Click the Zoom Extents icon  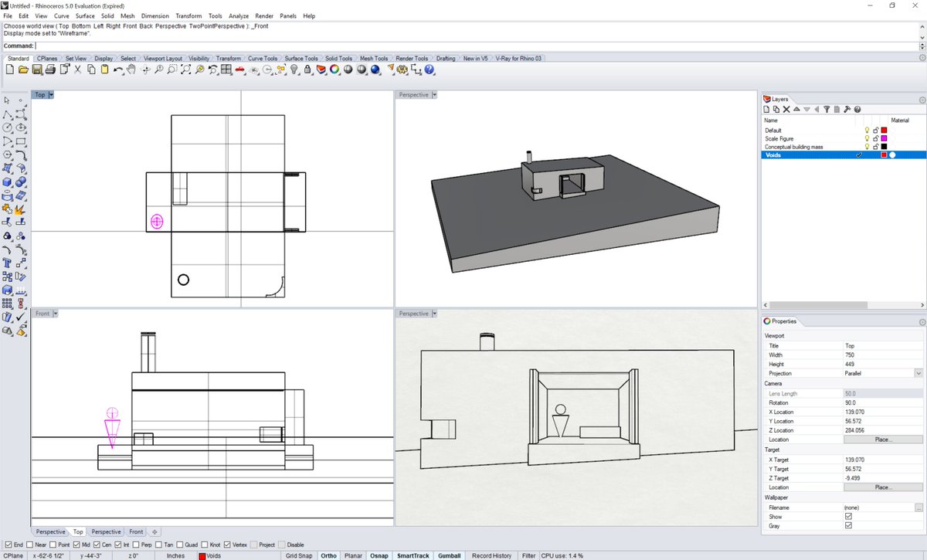(186, 70)
